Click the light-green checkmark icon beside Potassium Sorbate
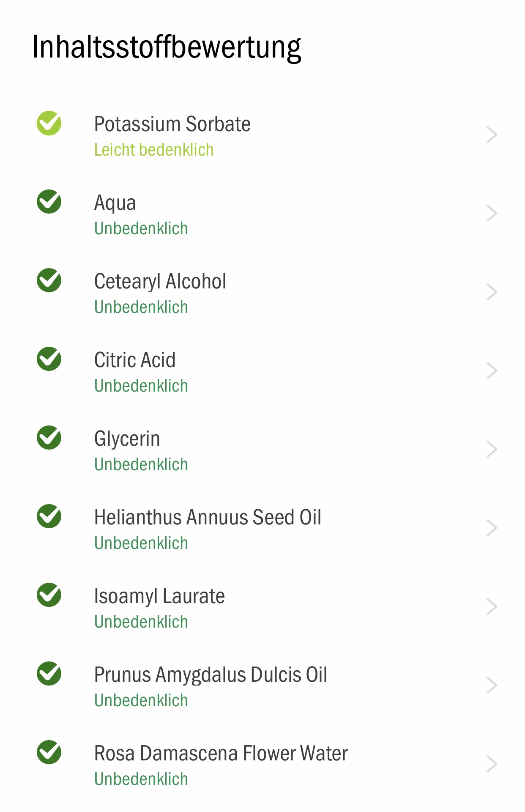 (49, 123)
